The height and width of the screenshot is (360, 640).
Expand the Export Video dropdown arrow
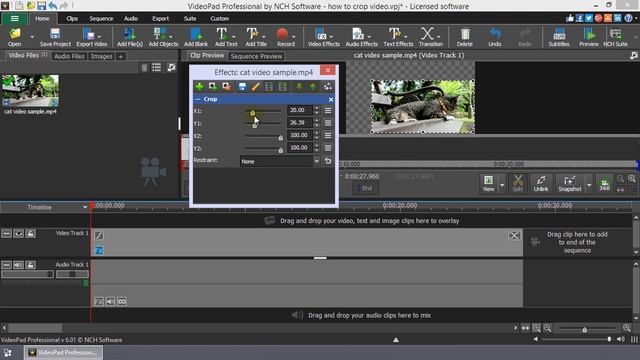[x=99, y=37]
